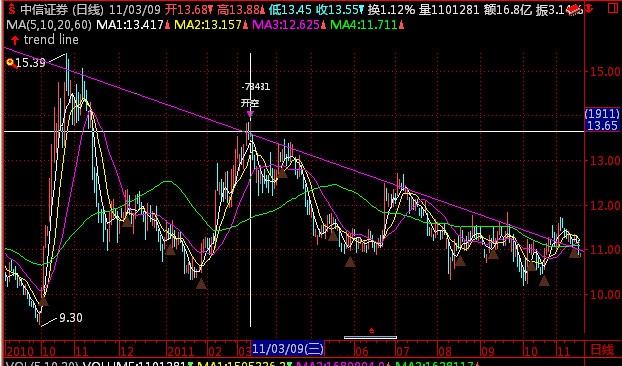
Task: Click the 15.39 high price label
Action: (x=31, y=63)
